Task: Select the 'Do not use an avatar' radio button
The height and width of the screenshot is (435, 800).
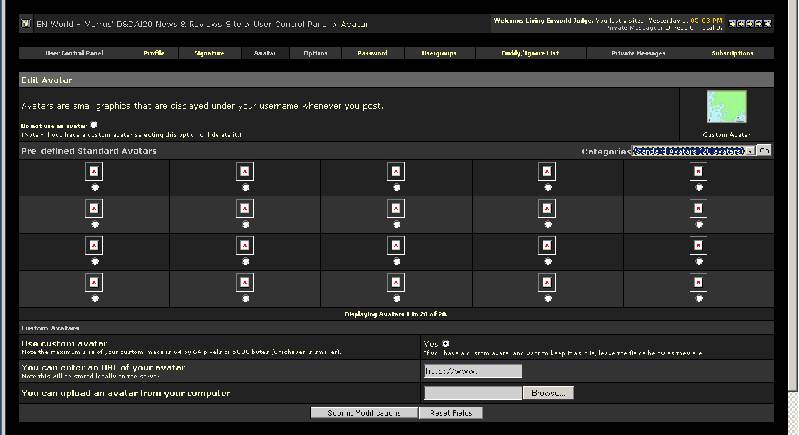Action: (x=94, y=125)
